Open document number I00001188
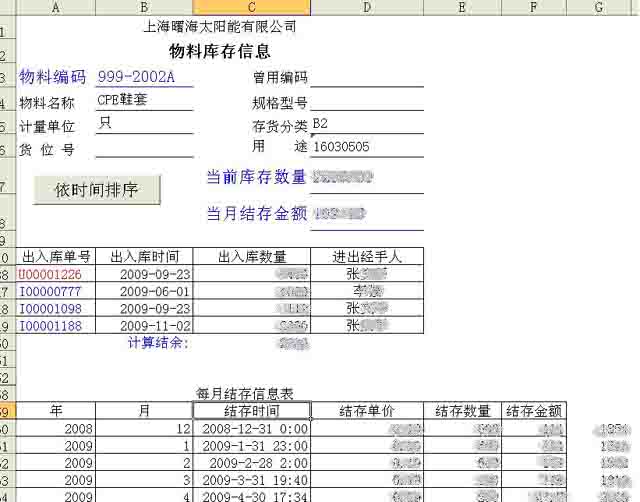Screen dimensions: 640x502 click(56, 325)
